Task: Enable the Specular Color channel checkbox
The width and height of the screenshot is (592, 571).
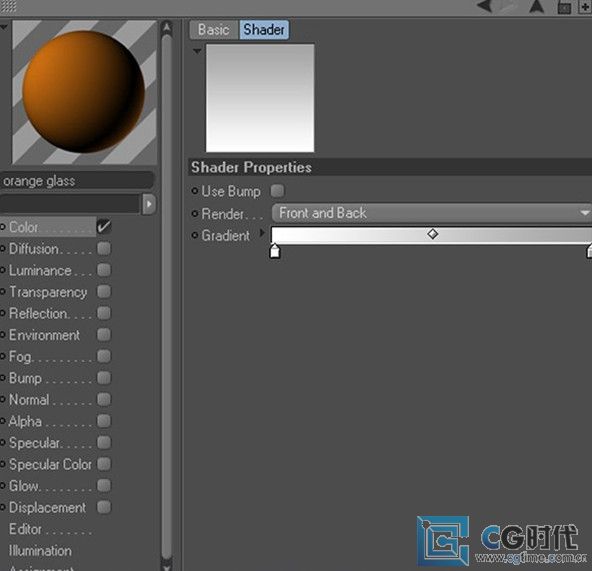Action: tap(104, 464)
